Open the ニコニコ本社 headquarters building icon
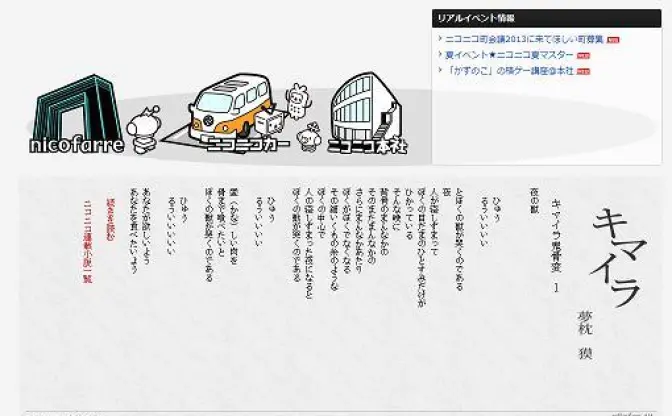This screenshot has height=416, width=672. [366, 106]
